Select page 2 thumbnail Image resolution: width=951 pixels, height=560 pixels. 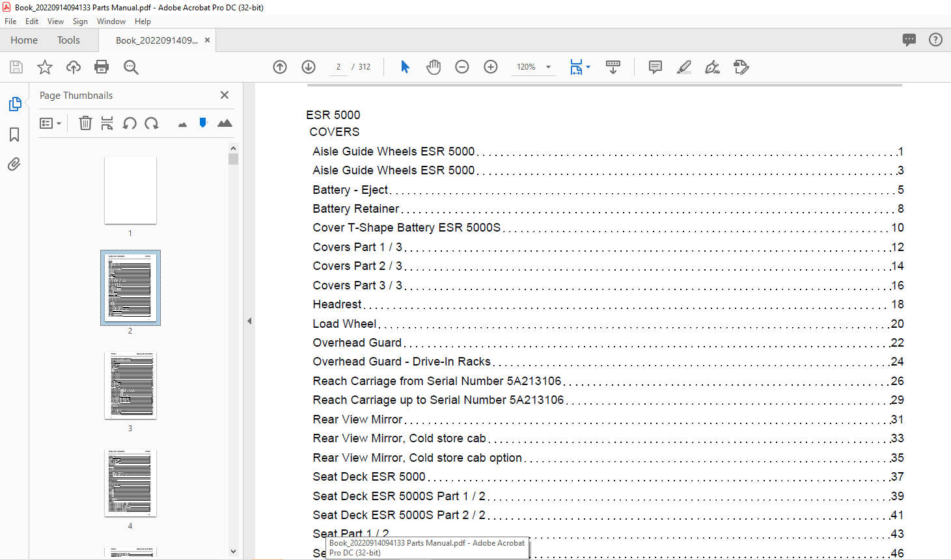click(130, 287)
